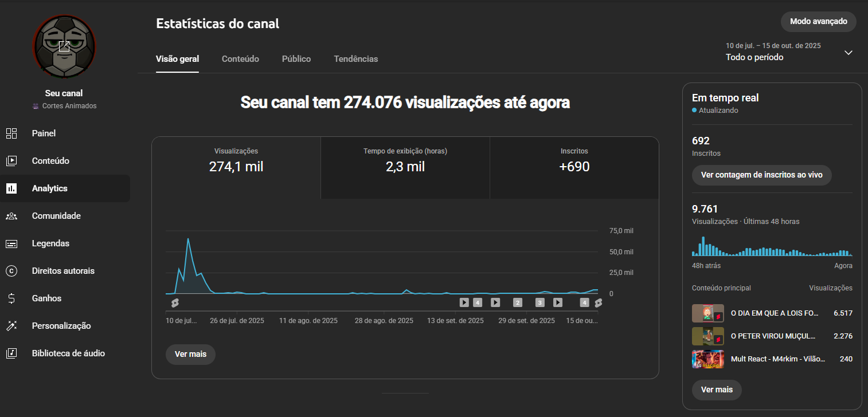Click Ver mais in the Em tempo real panel
This screenshot has width=868, height=417.
click(x=717, y=390)
